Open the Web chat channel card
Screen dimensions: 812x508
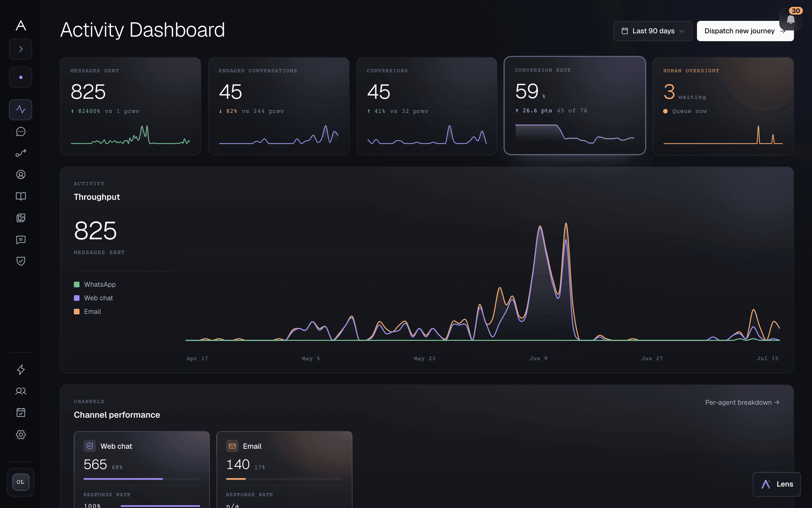click(142, 470)
